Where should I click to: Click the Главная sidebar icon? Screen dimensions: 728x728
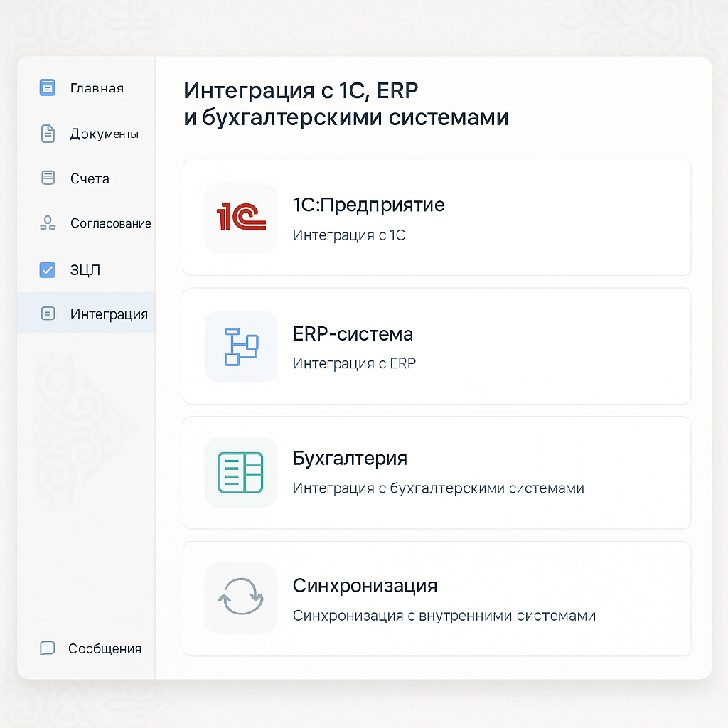point(48,87)
